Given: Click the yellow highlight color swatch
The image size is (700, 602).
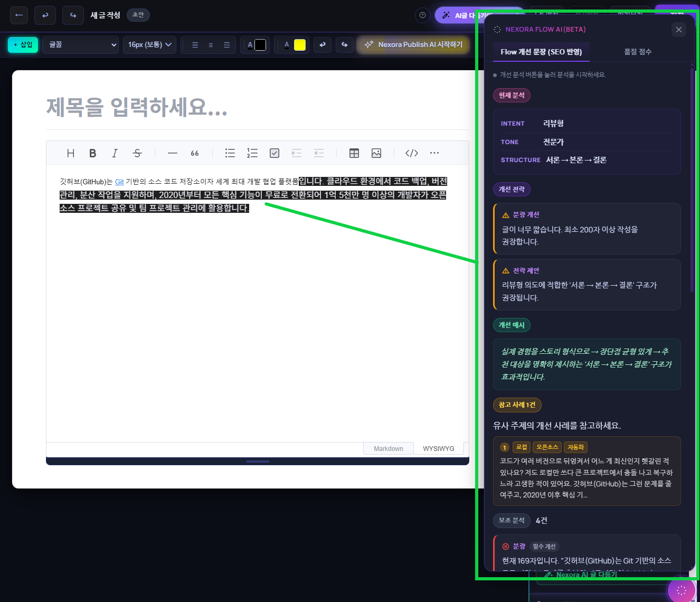Looking at the screenshot, I should (300, 45).
